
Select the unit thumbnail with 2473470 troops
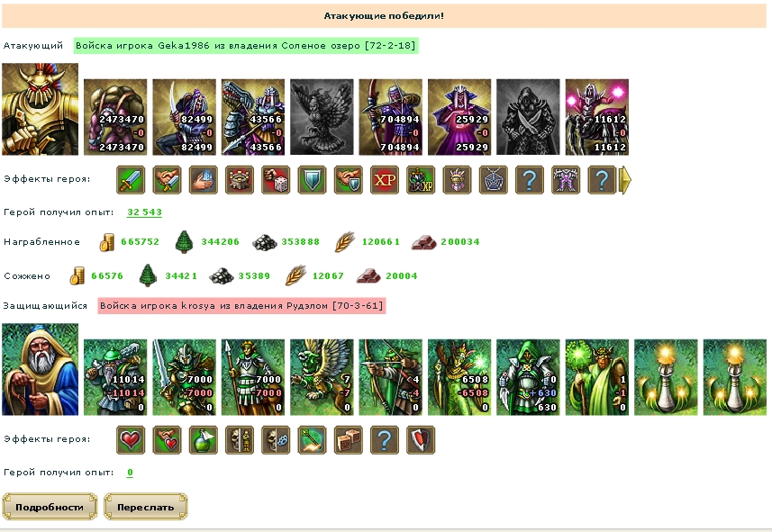115,117
